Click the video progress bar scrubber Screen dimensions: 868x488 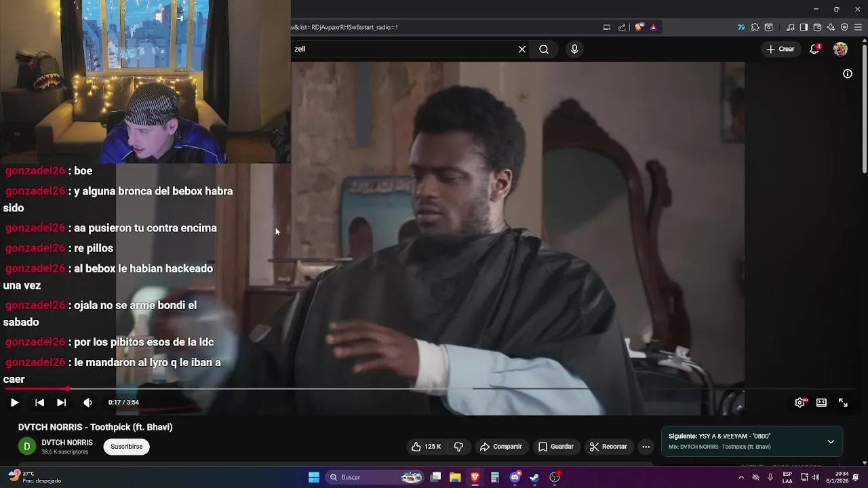(68, 388)
